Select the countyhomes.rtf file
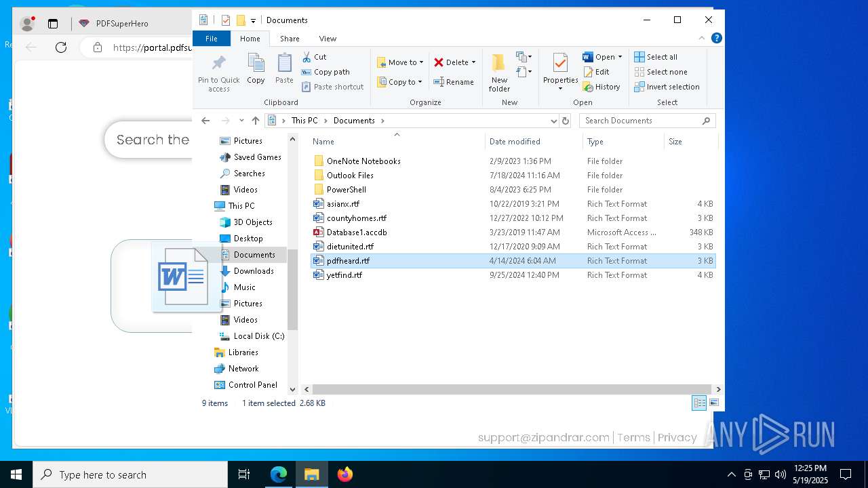 (357, 218)
